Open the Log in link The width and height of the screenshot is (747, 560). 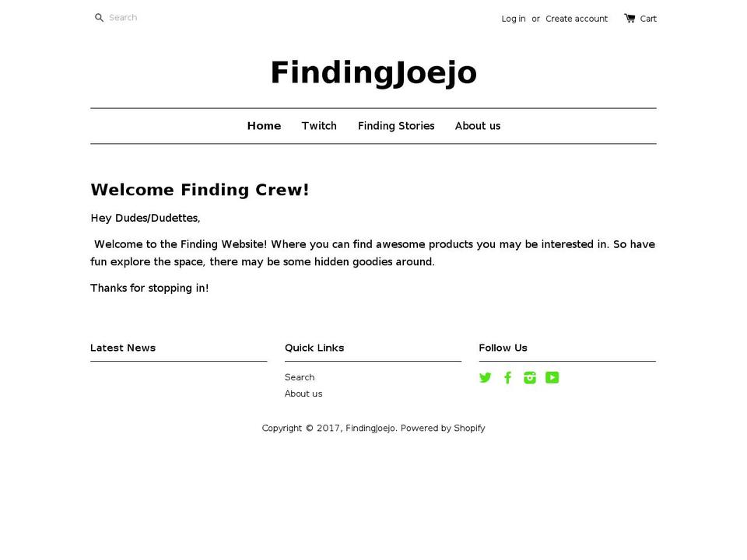point(513,19)
